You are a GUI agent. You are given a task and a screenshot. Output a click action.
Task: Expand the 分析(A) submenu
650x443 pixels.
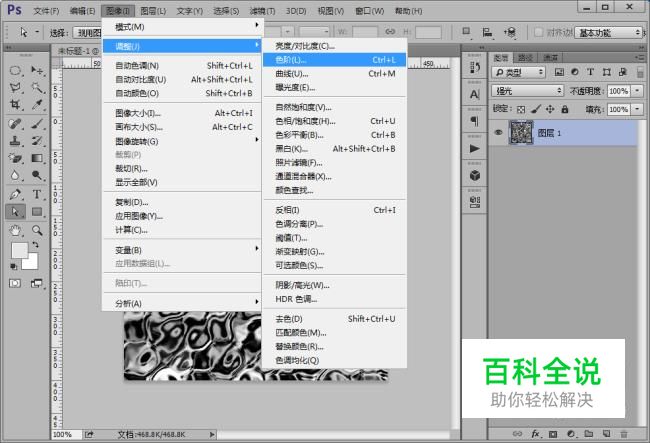coord(181,303)
